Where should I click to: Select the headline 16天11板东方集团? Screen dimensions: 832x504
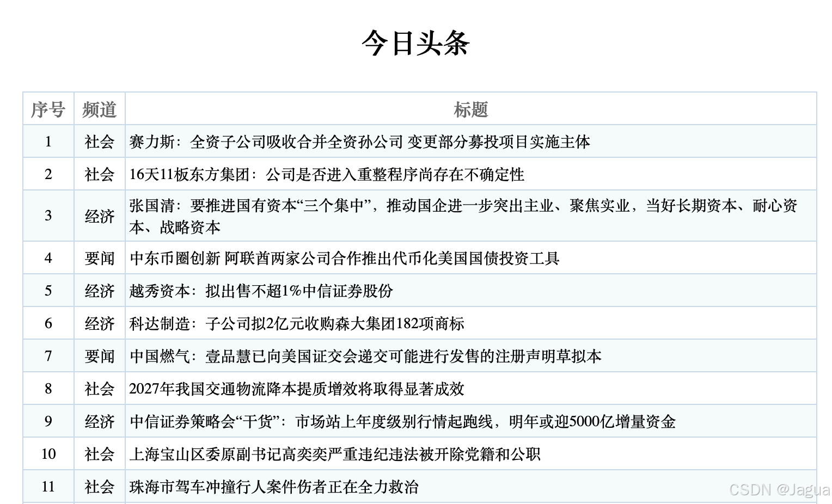click(x=327, y=175)
